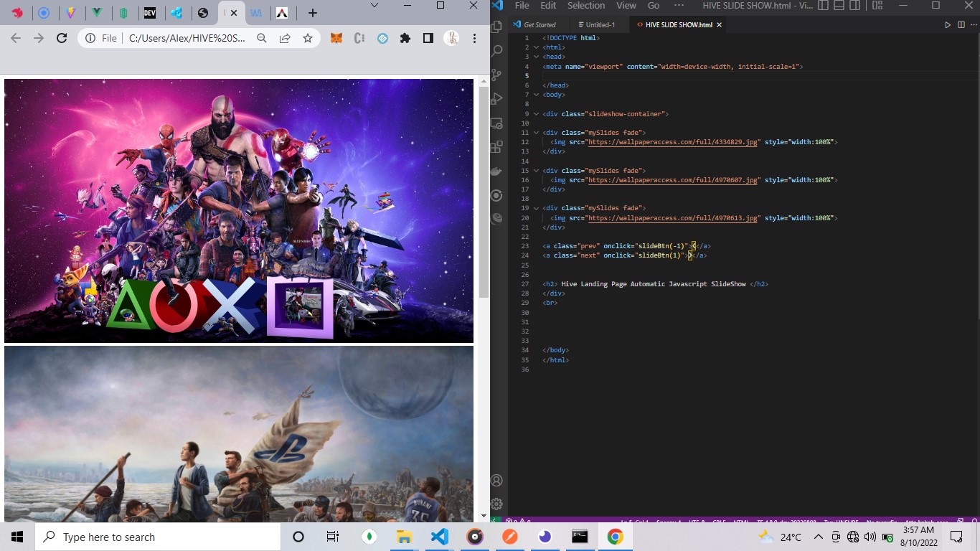Viewport: 980px width, 551px height.
Task: Run the HIVE SLIDE SHOW.html file
Action: pyautogui.click(x=948, y=24)
